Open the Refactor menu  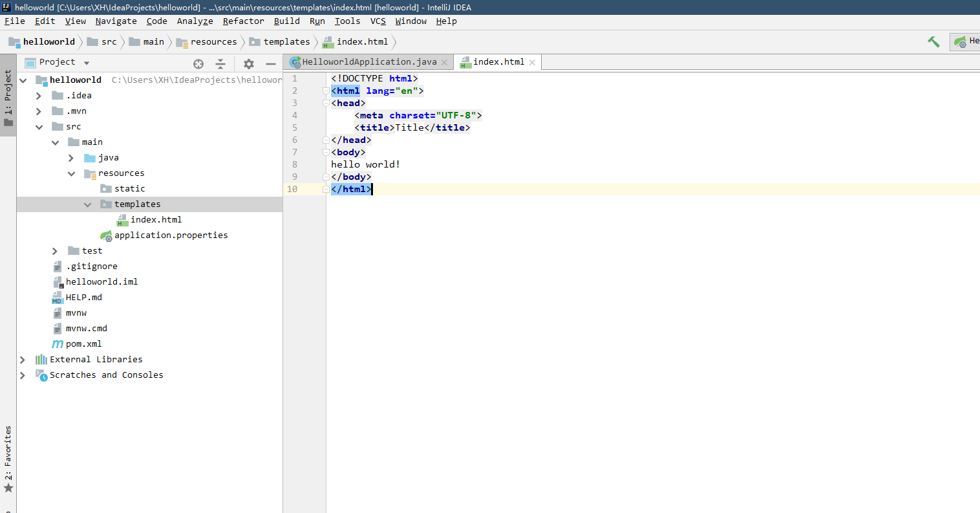[x=243, y=21]
